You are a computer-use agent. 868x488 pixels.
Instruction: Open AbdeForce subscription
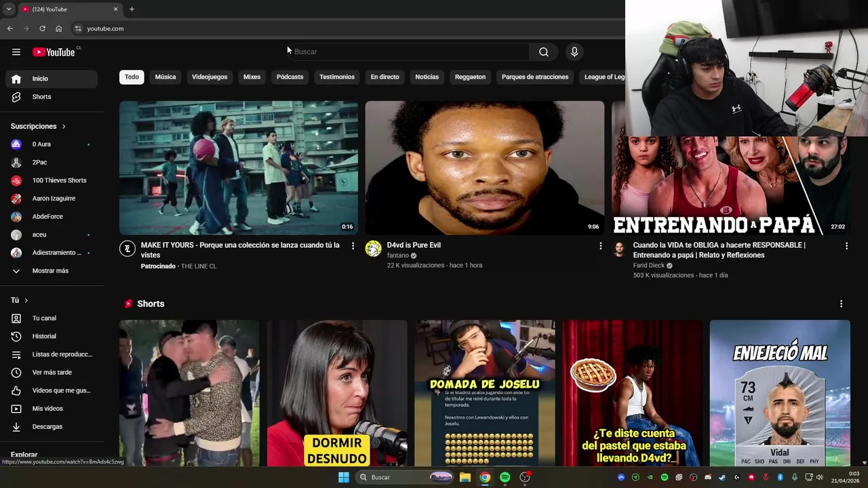52,217
